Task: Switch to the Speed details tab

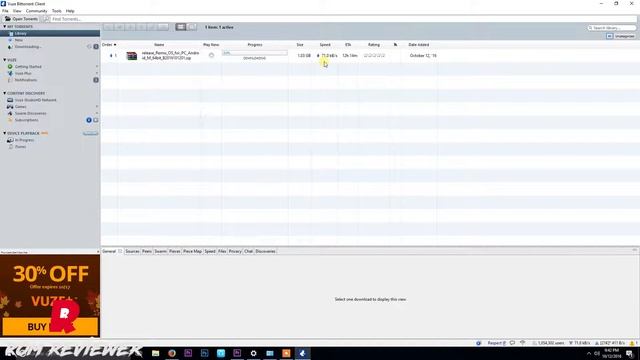Action: tap(210, 251)
